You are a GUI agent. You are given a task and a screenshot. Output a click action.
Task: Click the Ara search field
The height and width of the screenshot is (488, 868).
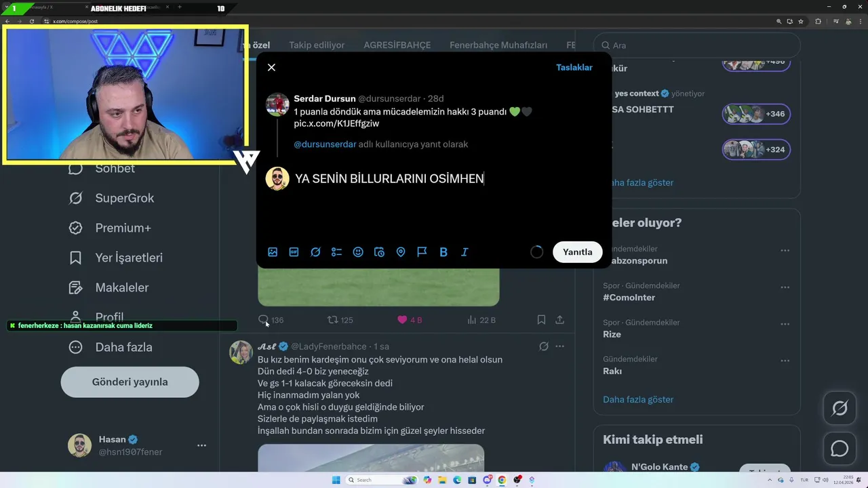(697, 45)
